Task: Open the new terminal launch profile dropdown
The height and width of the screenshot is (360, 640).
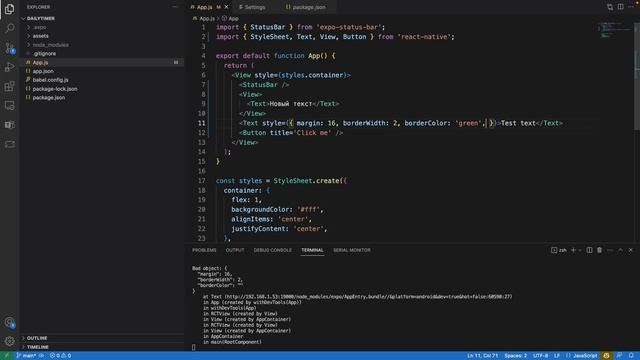Action: coord(580,250)
